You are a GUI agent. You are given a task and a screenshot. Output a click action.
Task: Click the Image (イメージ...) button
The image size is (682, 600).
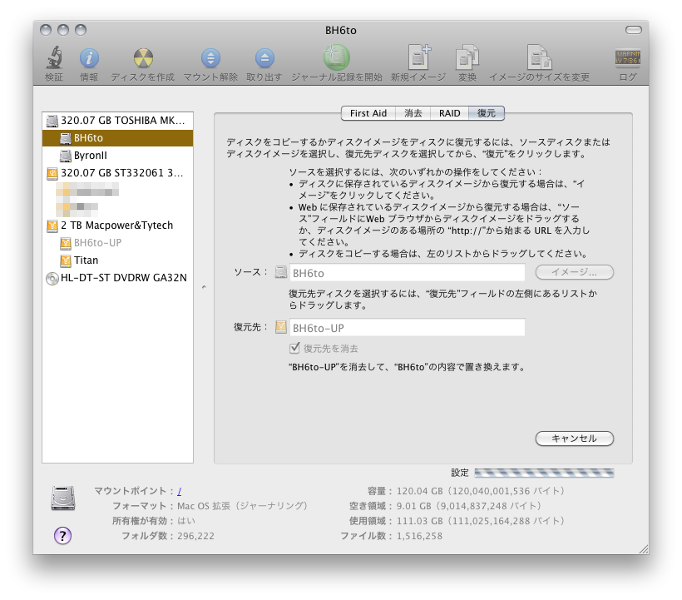coord(574,272)
